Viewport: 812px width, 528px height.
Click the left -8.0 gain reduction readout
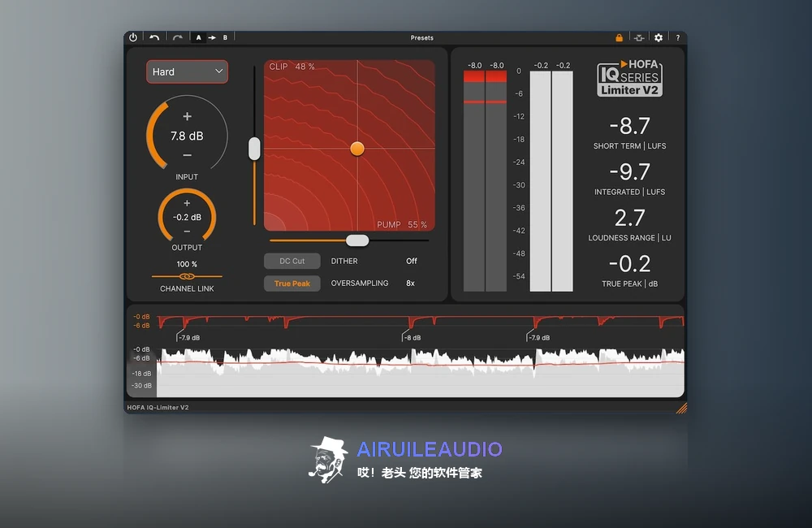tap(474, 65)
